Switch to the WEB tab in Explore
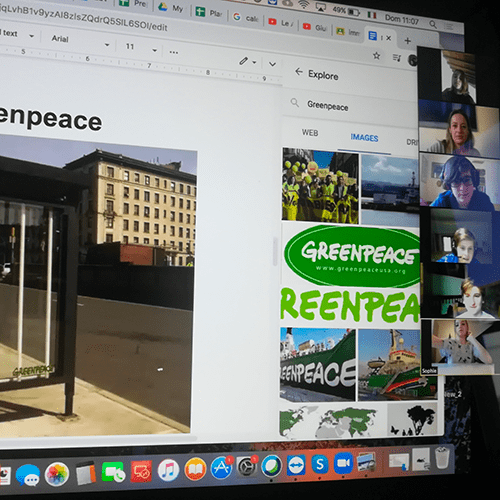 coord(310,133)
